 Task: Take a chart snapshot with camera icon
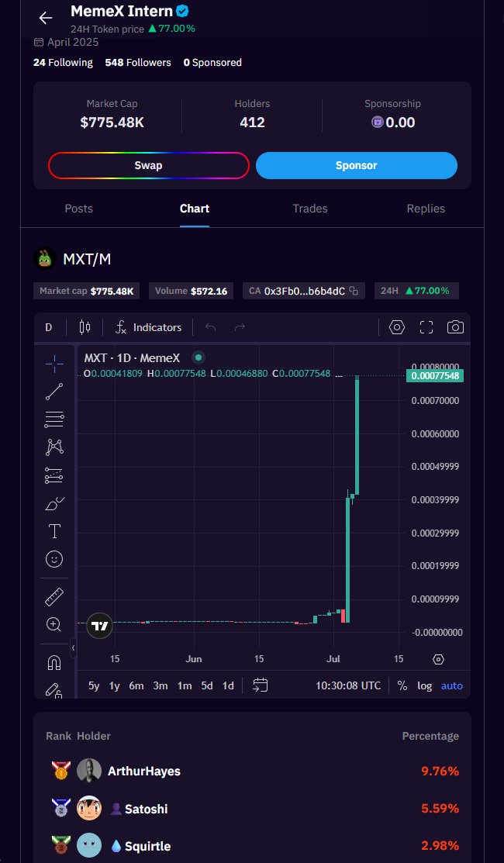coord(455,327)
